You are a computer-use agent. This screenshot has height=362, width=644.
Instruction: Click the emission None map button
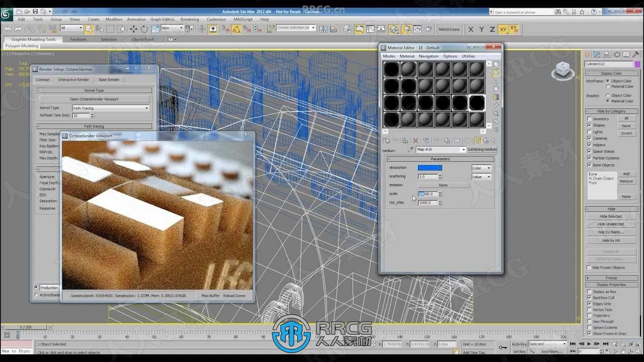click(443, 185)
